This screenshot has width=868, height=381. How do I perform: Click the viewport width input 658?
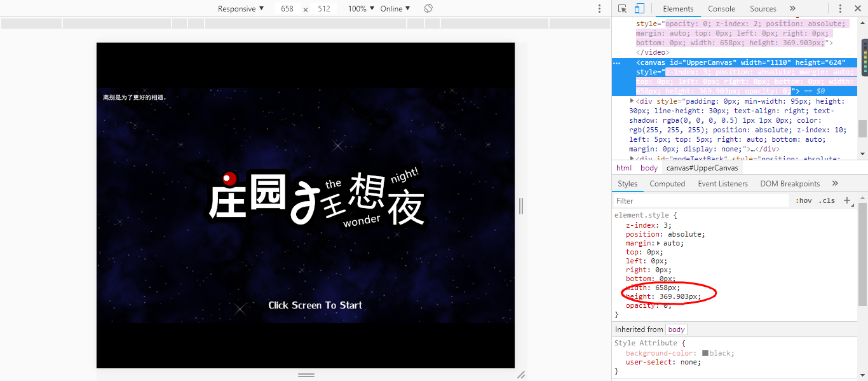tap(287, 9)
